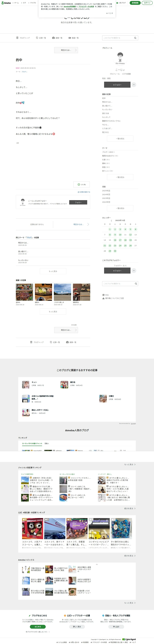The height and width of the screenshot is (644, 154).
Task: Open the recent article 難癖付けられないうちに
Action: (x=111, y=121)
